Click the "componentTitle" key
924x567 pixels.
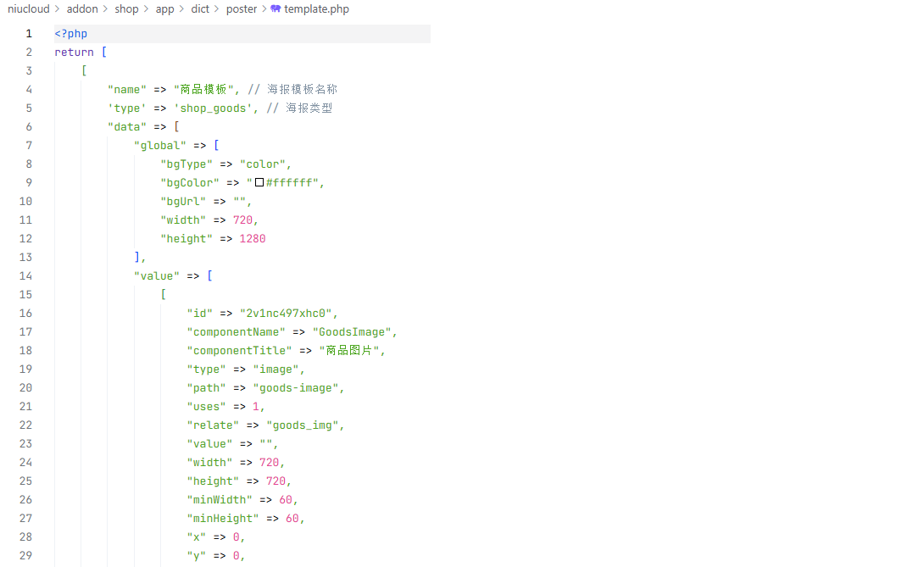(239, 351)
